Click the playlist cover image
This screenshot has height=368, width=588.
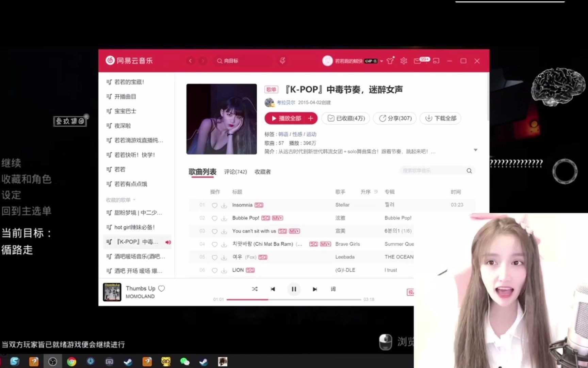(222, 119)
